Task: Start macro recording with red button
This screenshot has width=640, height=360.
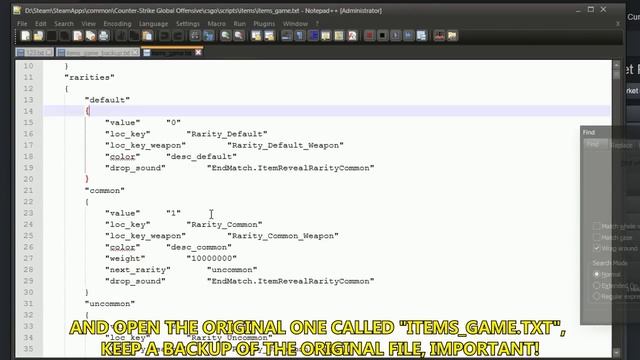Action: coord(369,36)
